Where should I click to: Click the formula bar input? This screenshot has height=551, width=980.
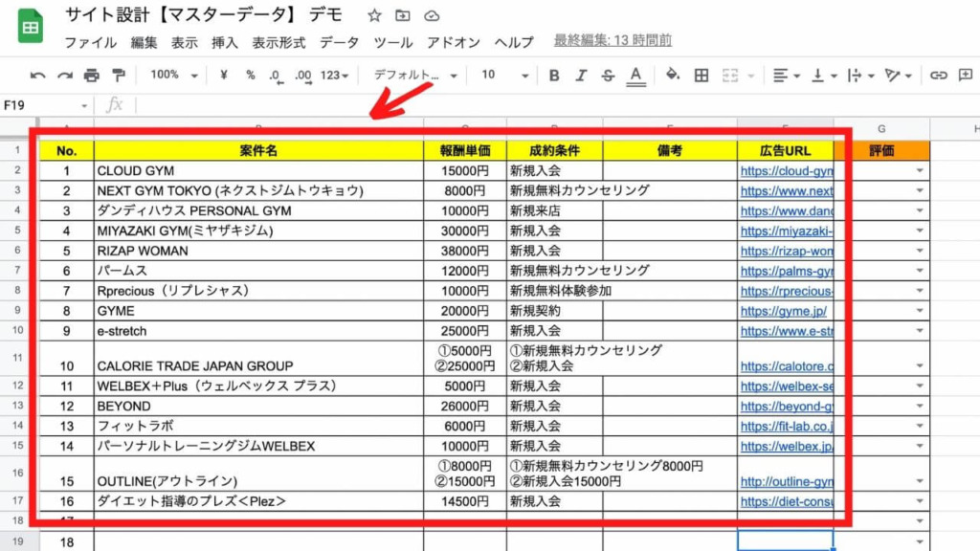[556, 105]
